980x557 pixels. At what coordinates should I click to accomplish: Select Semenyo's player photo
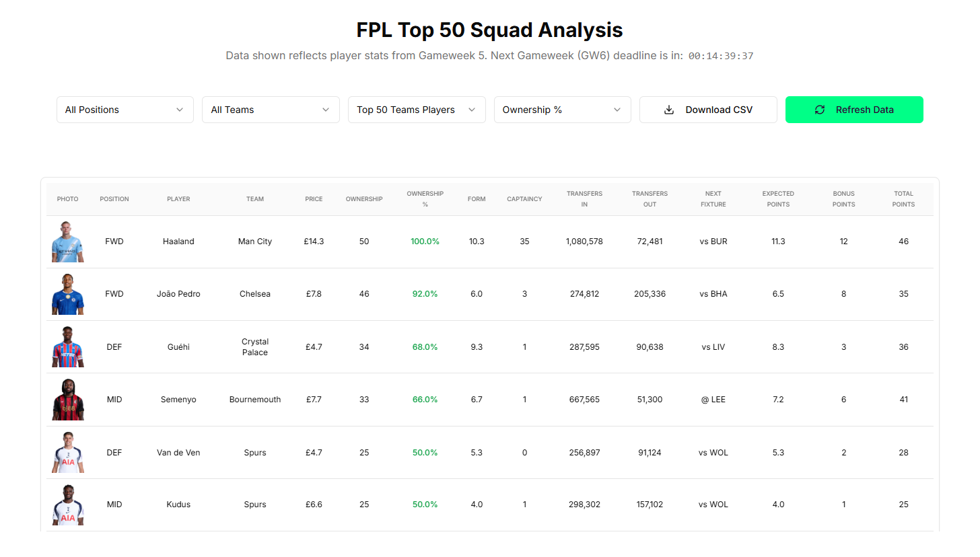click(67, 399)
